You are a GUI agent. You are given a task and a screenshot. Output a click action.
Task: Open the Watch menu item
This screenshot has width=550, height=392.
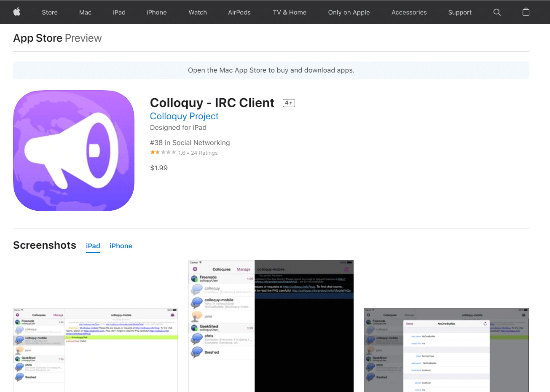click(x=198, y=12)
